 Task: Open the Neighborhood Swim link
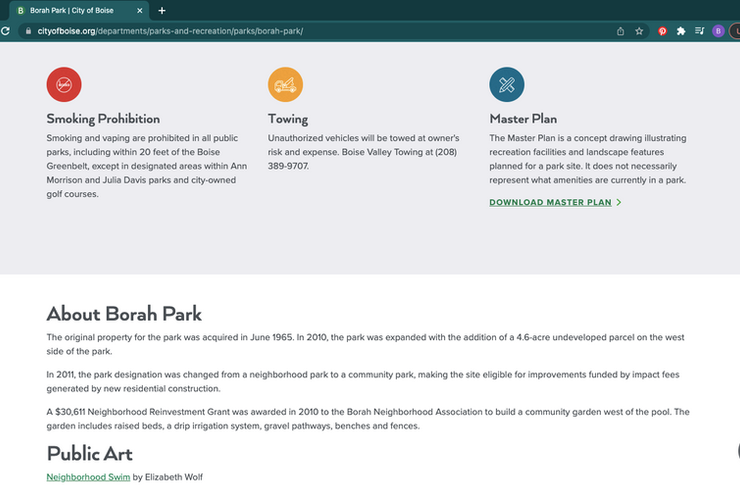88,477
